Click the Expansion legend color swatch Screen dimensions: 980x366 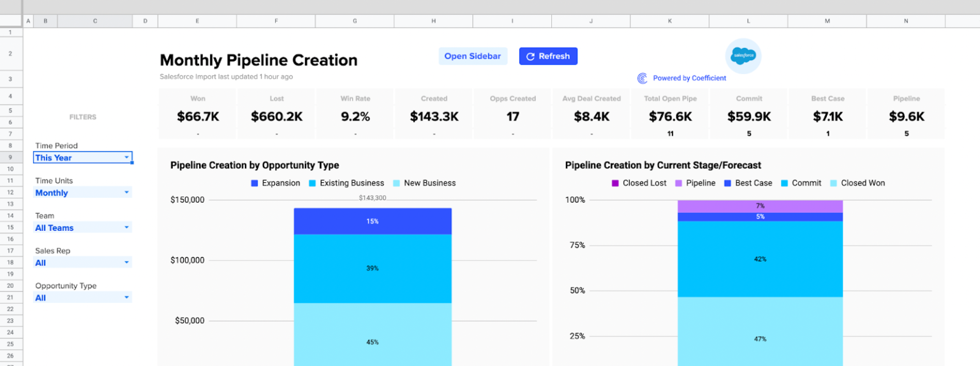point(255,183)
